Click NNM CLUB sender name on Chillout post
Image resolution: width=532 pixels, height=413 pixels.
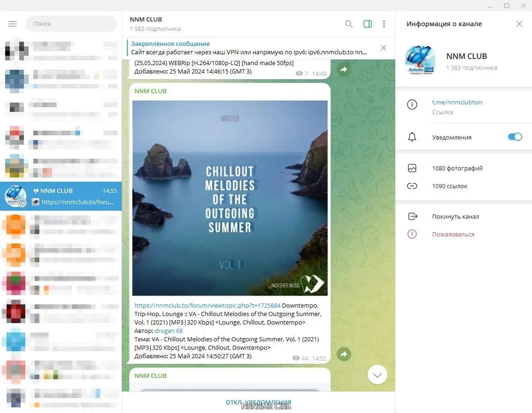(150, 91)
